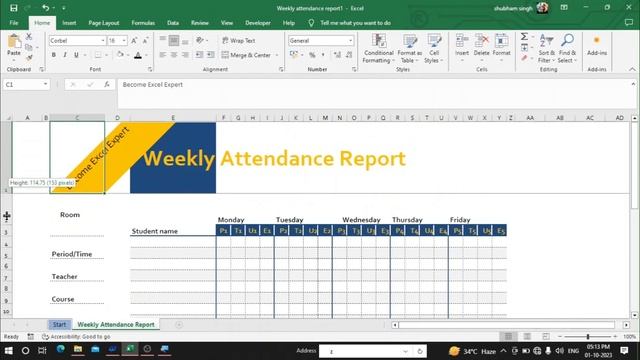Viewport: 640px width, 360px height.
Task: Click Tell me what you want to do
Action: point(355,23)
